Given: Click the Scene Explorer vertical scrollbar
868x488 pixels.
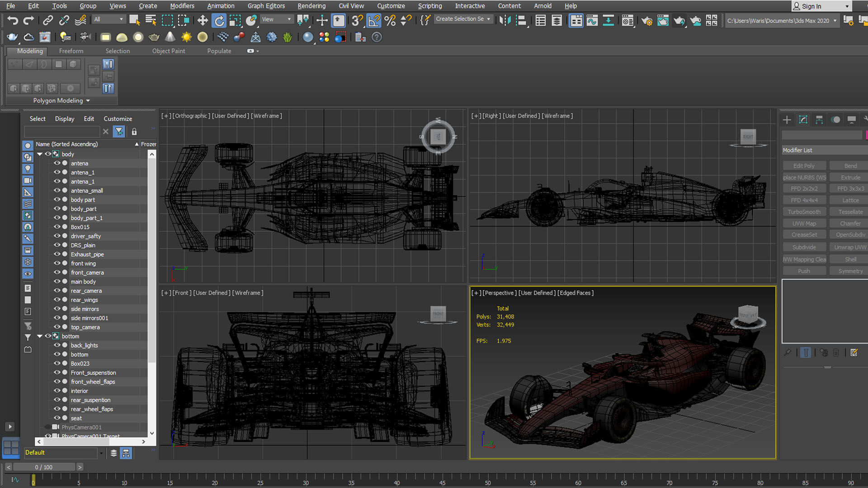Looking at the screenshot, I should [152, 294].
